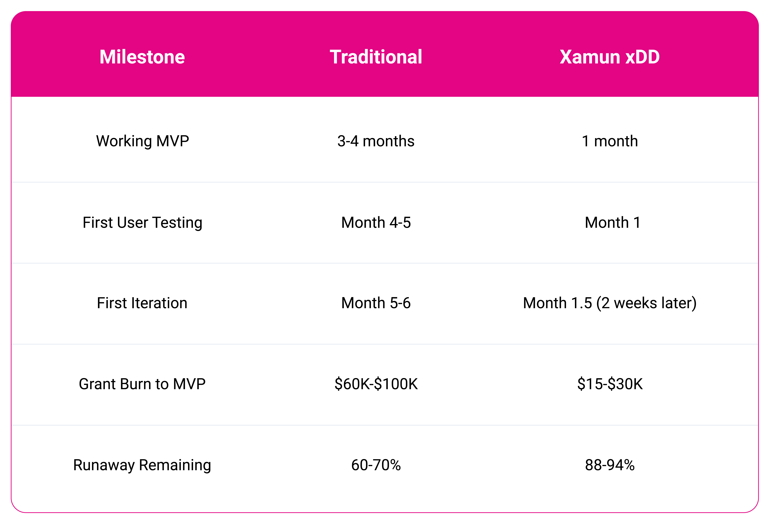Click the Milestone column header
770x532 pixels.
(142, 57)
